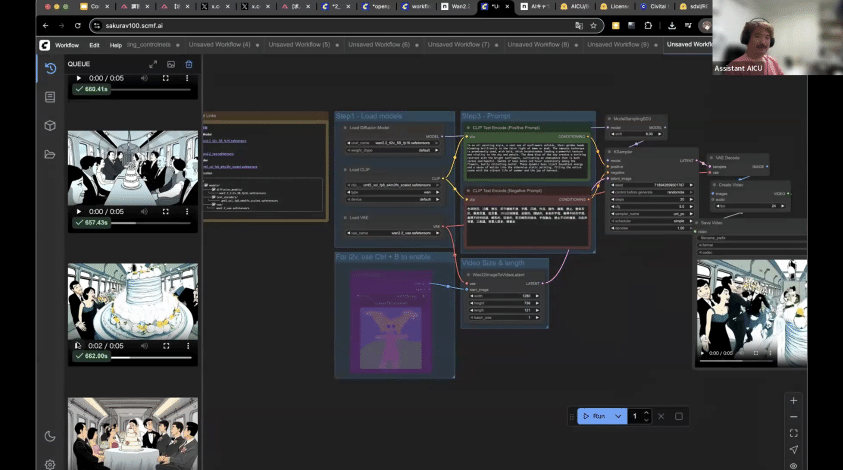Open the Edit menu
This screenshot has height=470, width=843.
[94, 45]
